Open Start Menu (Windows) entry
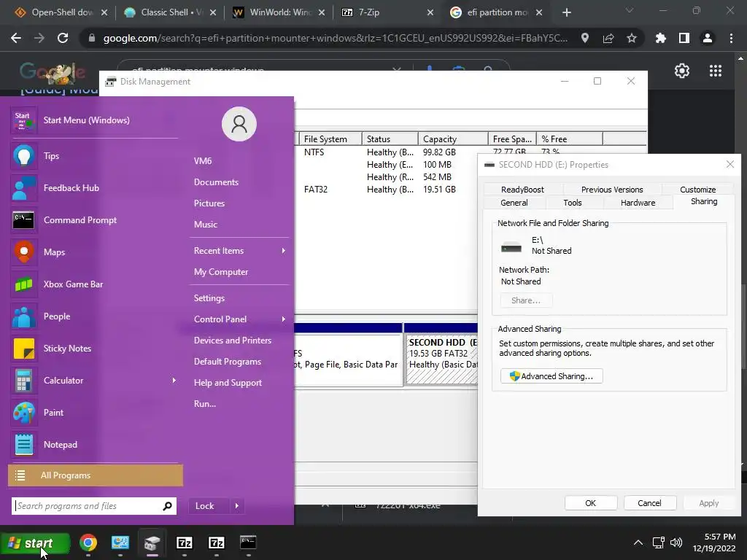 [94, 120]
